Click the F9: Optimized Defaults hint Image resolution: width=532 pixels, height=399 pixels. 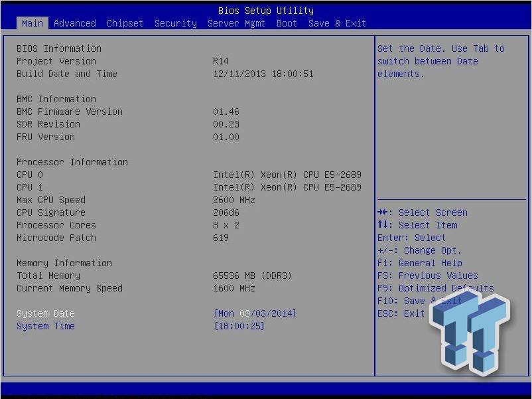pyautogui.click(x=435, y=288)
